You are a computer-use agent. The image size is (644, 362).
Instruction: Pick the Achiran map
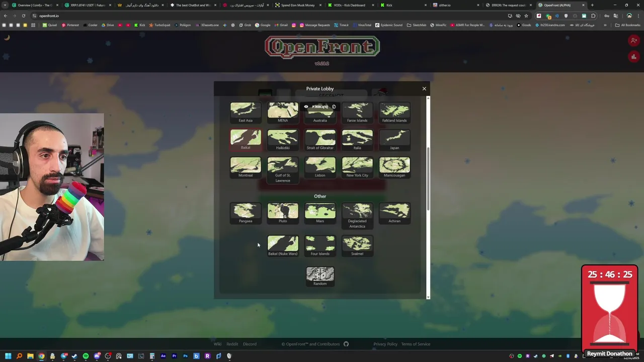tap(394, 213)
